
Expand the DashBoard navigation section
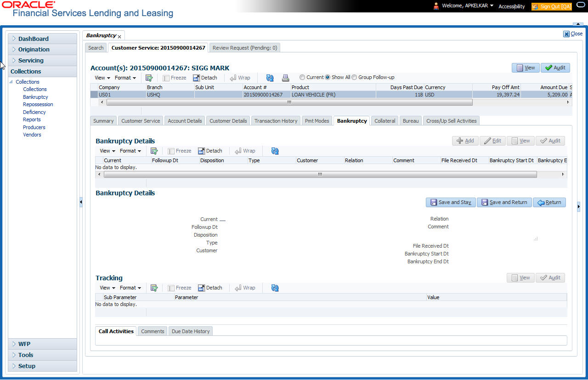[x=42, y=39]
